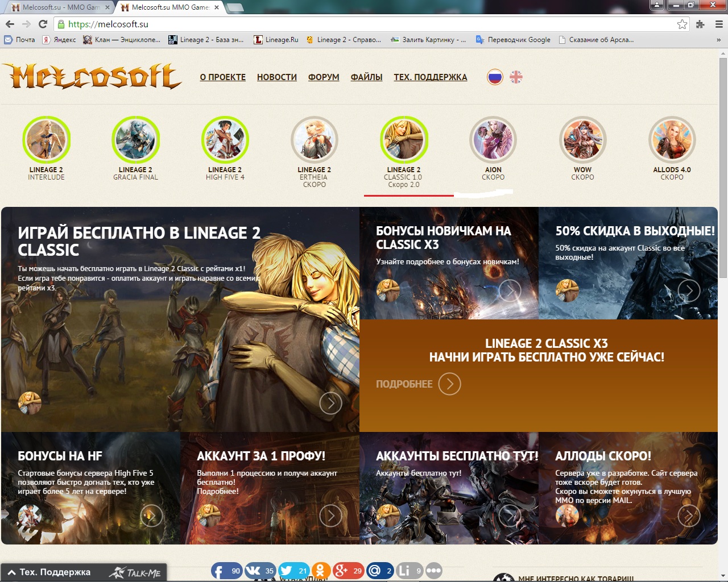
Task: Switch to the first Melcosoft.su - MMO tab
Action: tap(61, 7)
